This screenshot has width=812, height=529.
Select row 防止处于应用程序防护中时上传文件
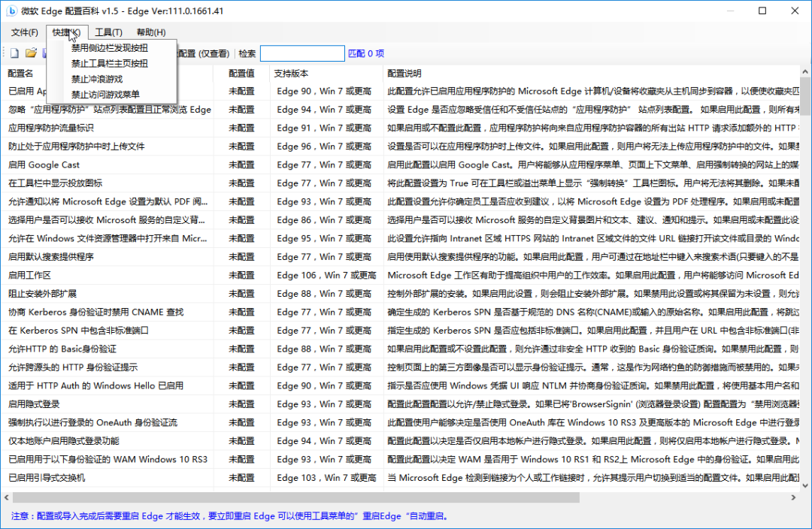click(400, 147)
